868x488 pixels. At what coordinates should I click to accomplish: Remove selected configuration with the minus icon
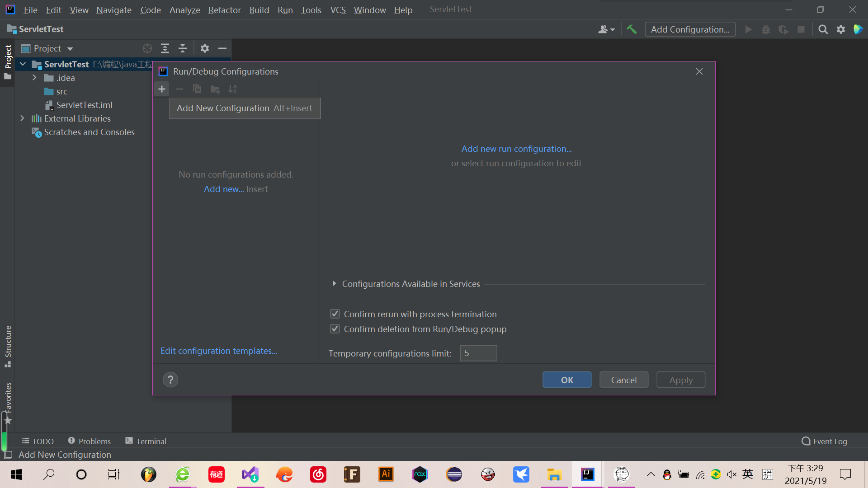click(x=179, y=89)
